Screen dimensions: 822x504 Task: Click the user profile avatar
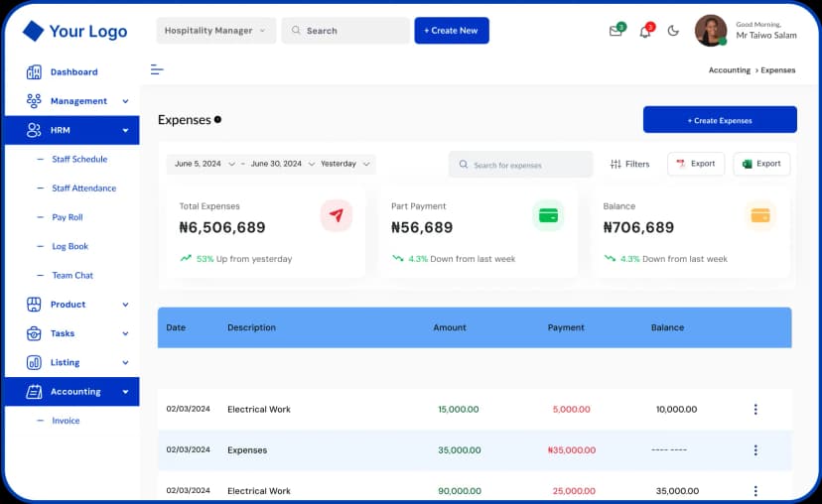pyautogui.click(x=711, y=31)
